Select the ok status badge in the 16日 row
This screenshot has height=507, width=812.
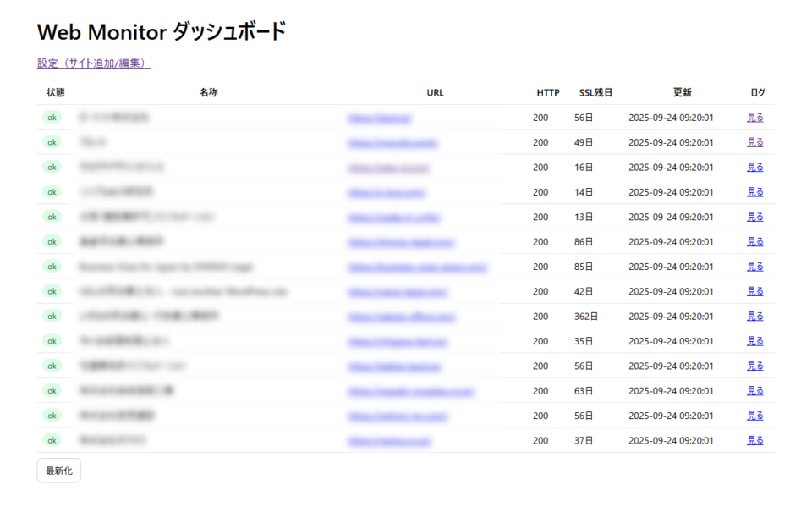point(52,168)
